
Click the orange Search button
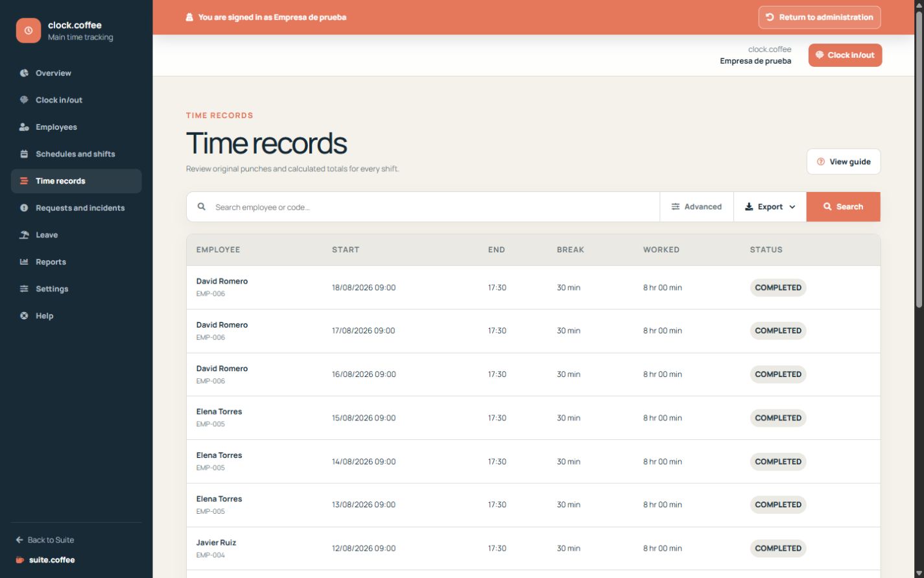coord(844,207)
